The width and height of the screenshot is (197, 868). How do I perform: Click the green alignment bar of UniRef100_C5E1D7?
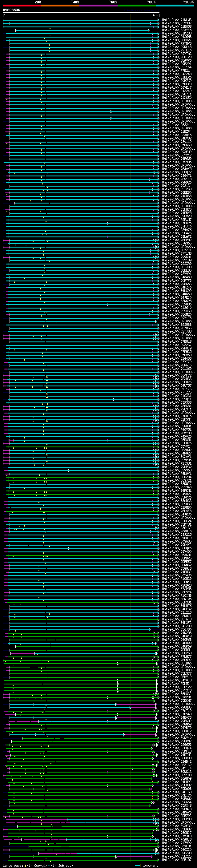point(83,860)
